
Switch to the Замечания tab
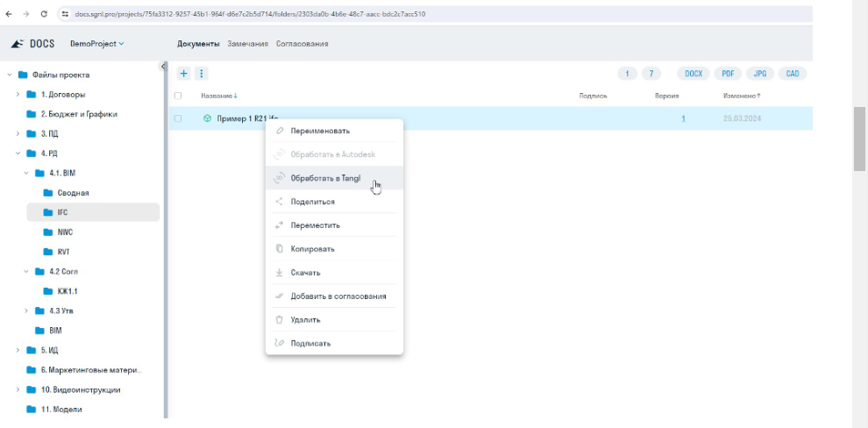[x=247, y=44]
